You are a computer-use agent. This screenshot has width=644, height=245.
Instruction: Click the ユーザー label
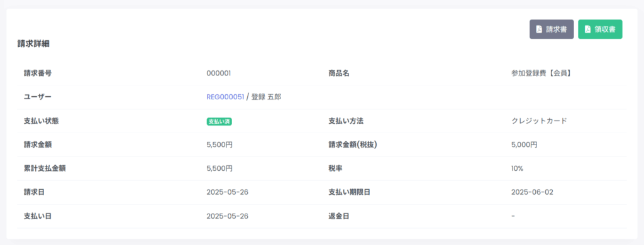[38, 97]
